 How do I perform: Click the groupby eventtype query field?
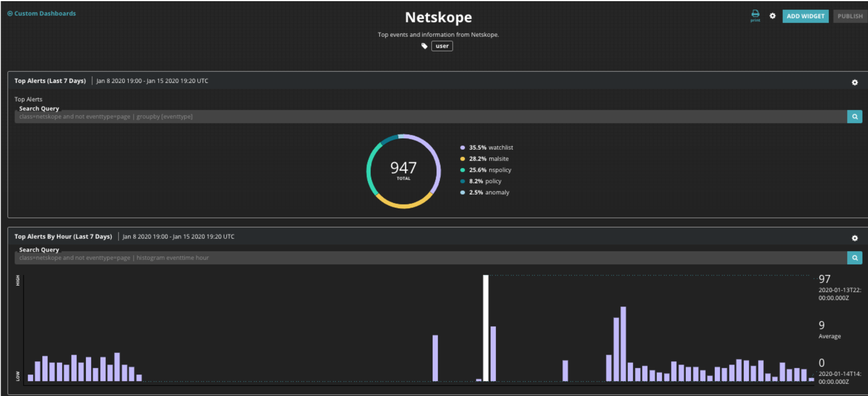click(431, 117)
